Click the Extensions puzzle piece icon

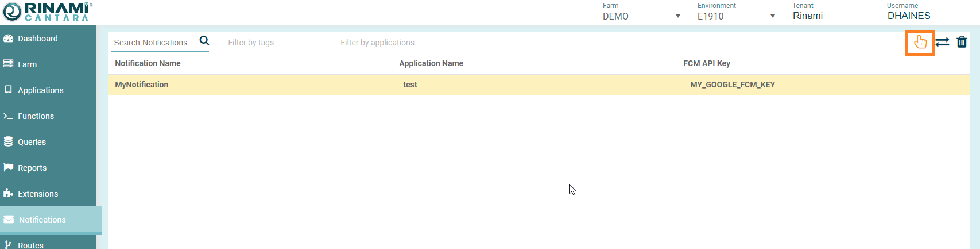click(x=8, y=194)
